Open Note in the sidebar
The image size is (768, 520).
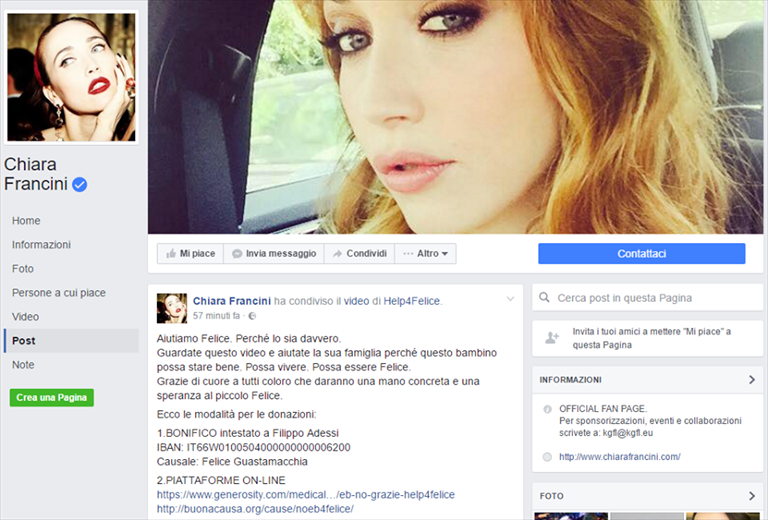point(23,365)
